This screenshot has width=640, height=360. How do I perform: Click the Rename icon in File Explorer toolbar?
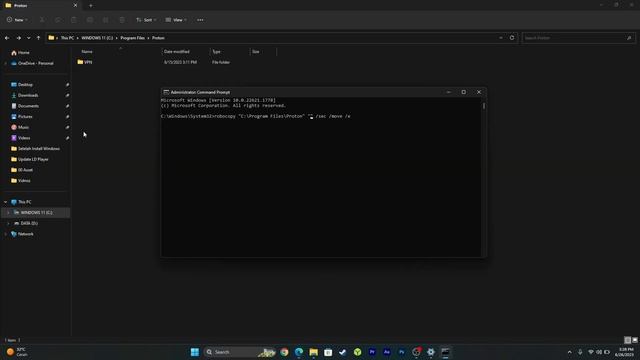[x=89, y=20]
